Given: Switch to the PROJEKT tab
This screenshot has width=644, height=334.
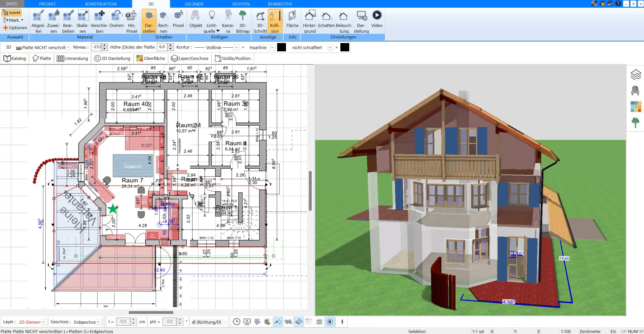Looking at the screenshot, I should 47,4.
